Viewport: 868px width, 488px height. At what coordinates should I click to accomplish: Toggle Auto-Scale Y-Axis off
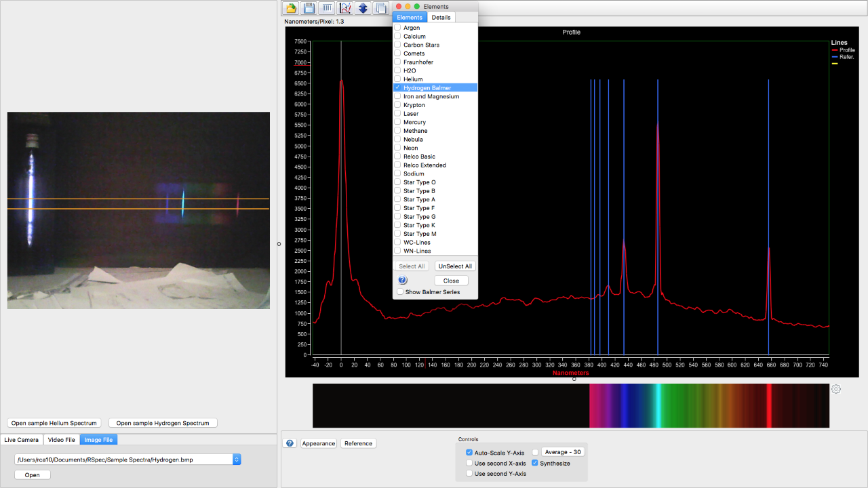469,452
